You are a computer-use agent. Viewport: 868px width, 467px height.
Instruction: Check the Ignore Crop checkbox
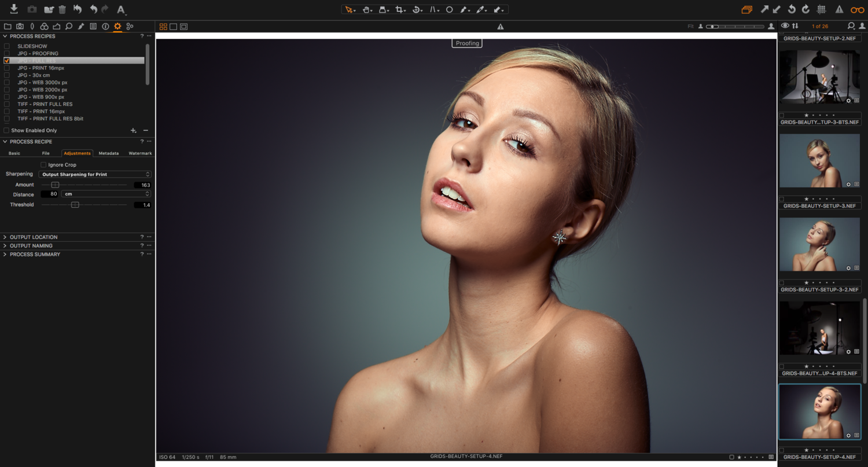(43, 165)
